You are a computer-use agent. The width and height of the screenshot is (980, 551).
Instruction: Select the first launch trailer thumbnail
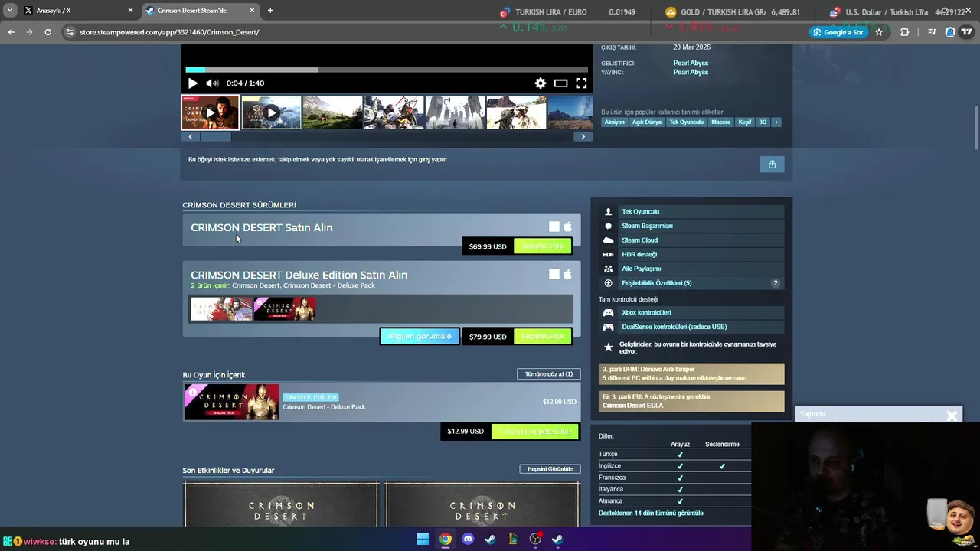pyautogui.click(x=210, y=112)
